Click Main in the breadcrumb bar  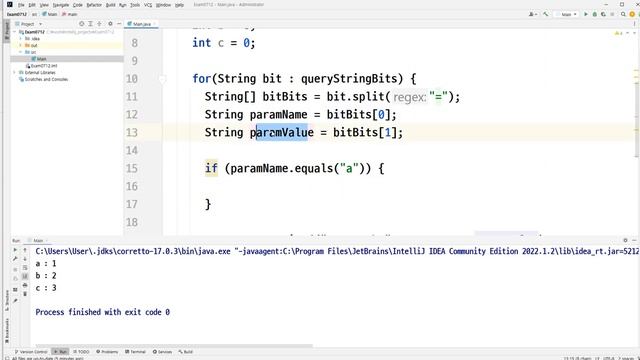[x=50, y=14]
